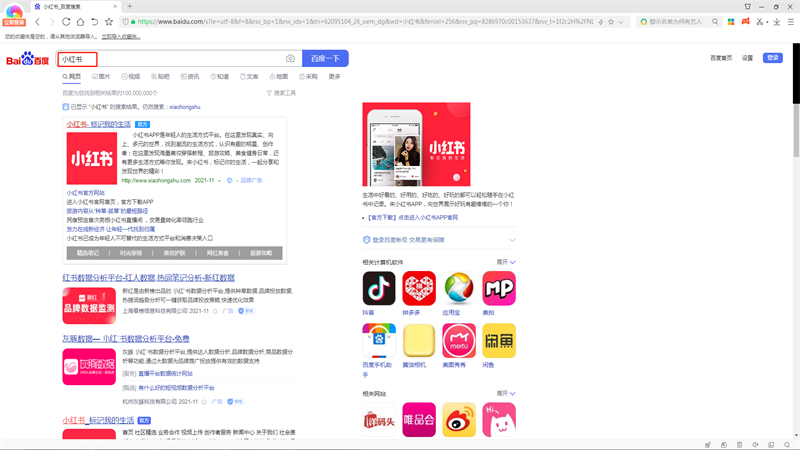
Task: Click the 灰豚数据 pink thumbnail
Action: pyautogui.click(x=89, y=366)
